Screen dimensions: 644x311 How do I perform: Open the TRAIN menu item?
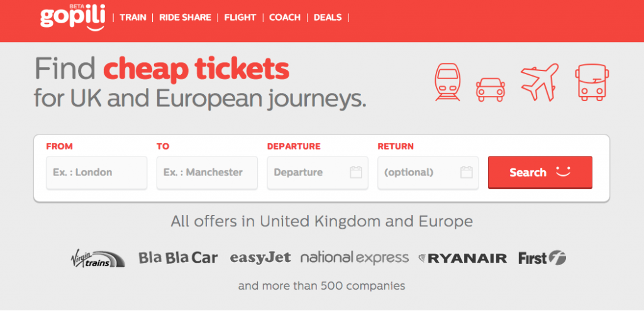pyautogui.click(x=133, y=18)
